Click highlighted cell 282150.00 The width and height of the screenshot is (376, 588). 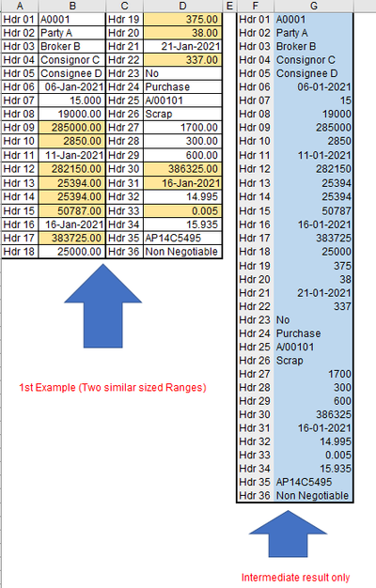[72, 169]
